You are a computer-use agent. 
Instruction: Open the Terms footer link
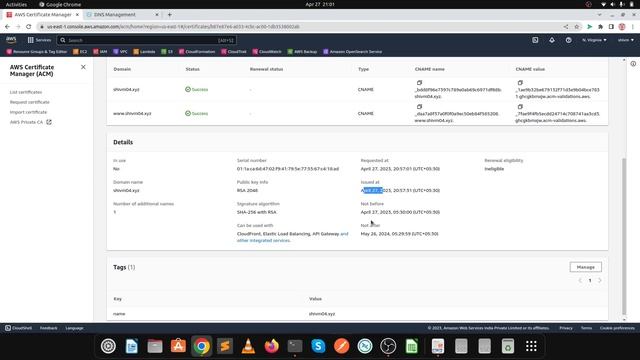pyautogui.click(x=586, y=328)
